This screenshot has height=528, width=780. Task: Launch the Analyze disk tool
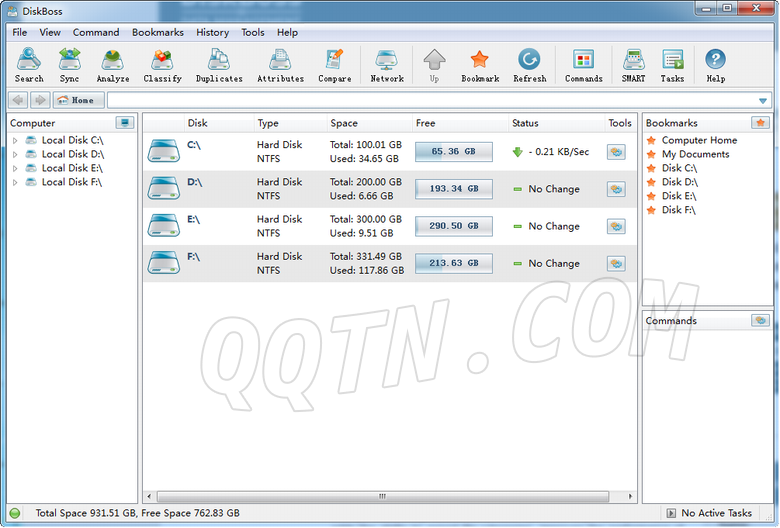click(x=113, y=65)
